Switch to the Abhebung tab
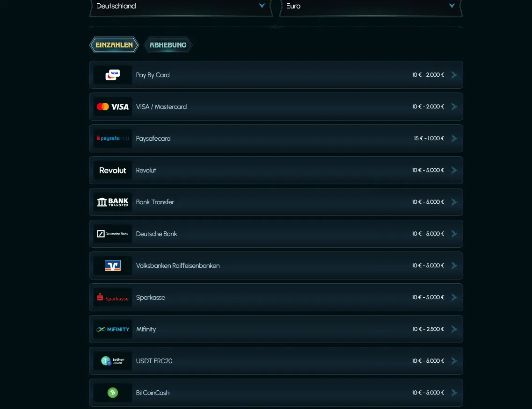Image resolution: width=532 pixels, height=409 pixels. point(168,45)
